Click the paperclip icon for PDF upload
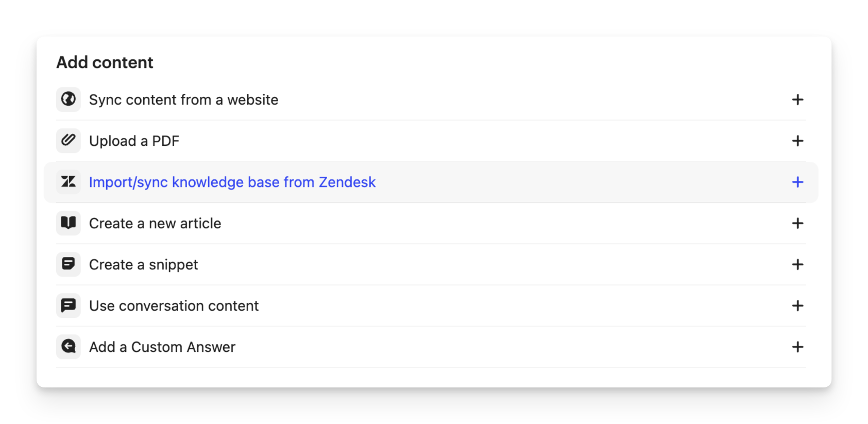Screen dimensions: 868x424 click(69, 140)
